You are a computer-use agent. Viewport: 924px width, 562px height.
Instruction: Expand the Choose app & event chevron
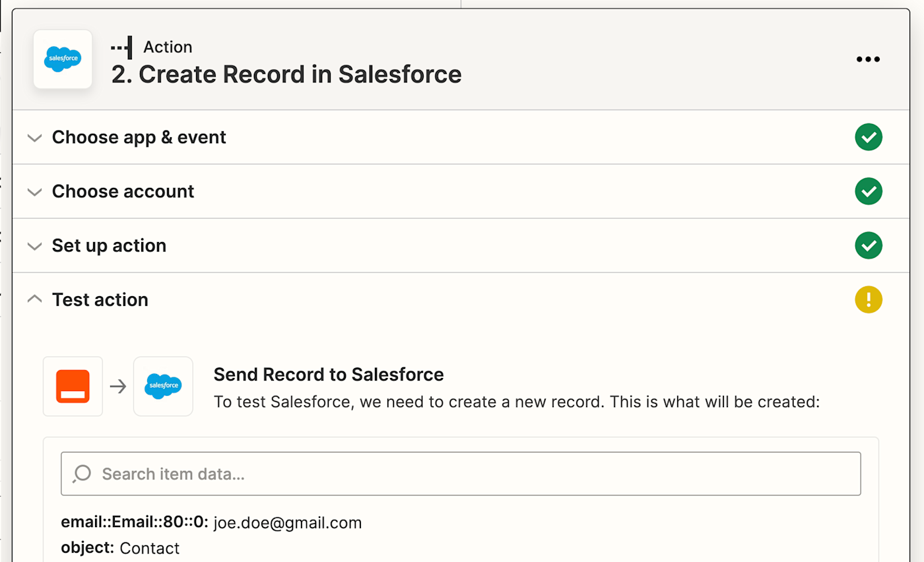[x=34, y=138]
